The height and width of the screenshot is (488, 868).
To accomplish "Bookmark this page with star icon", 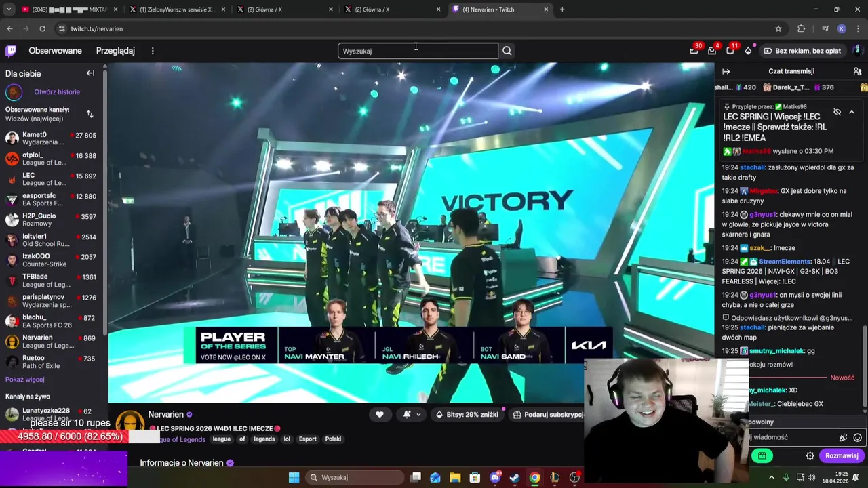I will coord(778,28).
